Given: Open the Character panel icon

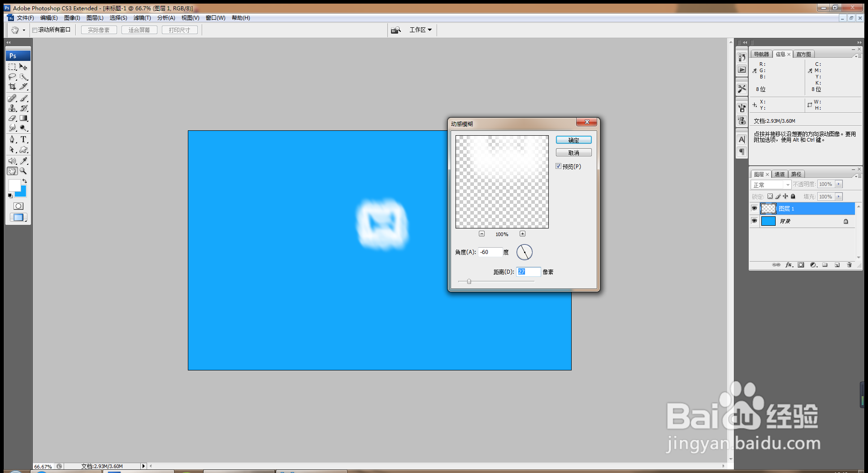Looking at the screenshot, I should (742, 139).
